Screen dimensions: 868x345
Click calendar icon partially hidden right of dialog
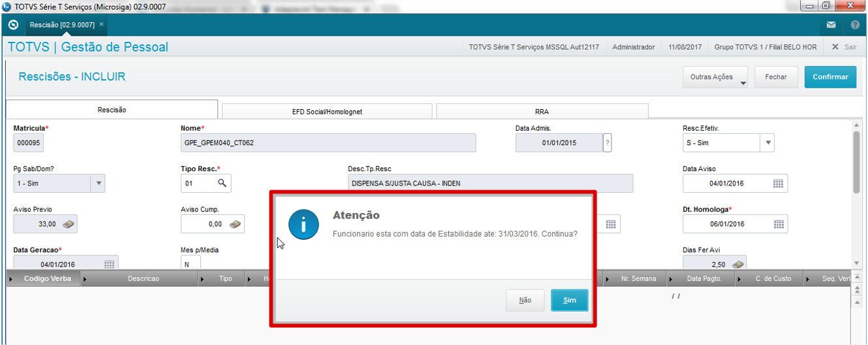coord(610,224)
